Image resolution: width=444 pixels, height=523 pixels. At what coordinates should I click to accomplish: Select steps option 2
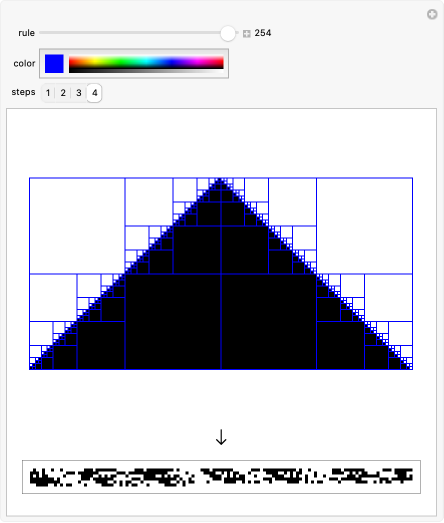click(63, 93)
